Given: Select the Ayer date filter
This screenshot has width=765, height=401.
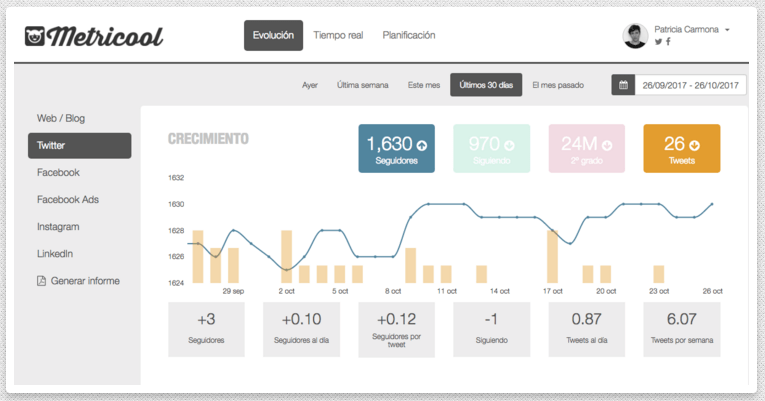Looking at the screenshot, I should click(x=310, y=85).
